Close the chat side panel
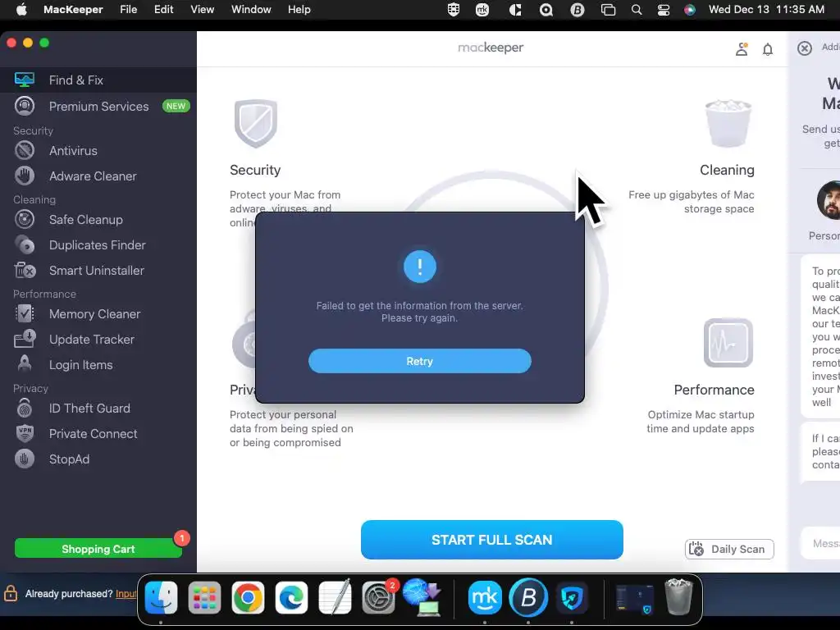Image resolution: width=840 pixels, height=630 pixels. point(805,48)
